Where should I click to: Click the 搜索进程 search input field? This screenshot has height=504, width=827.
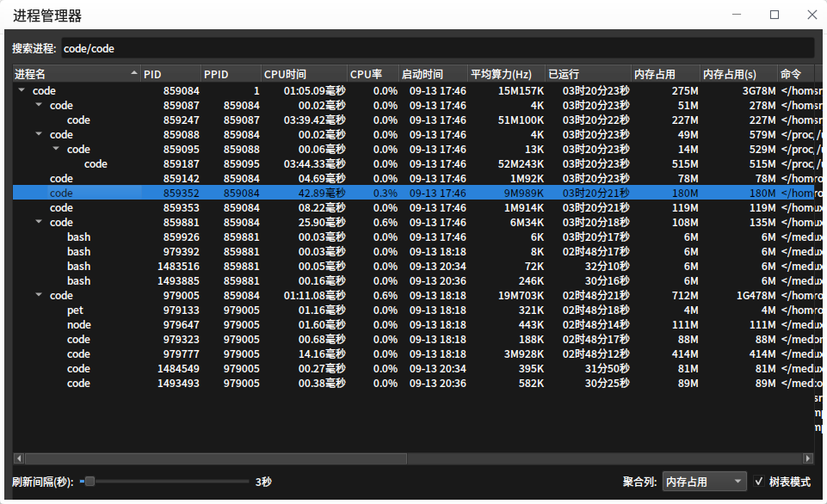pyautogui.click(x=438, y=48)
